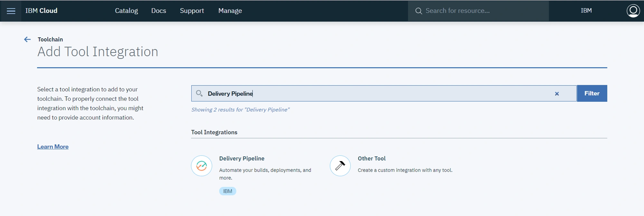The image size is (644, 216).
Task: Open the Support menu item
Action: click(x=192, y=11)
